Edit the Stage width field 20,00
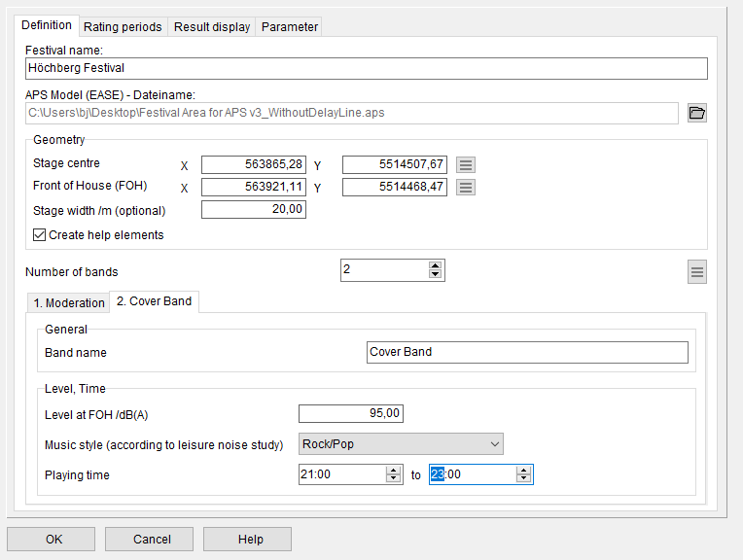743x560 pixels. (254, 209)
